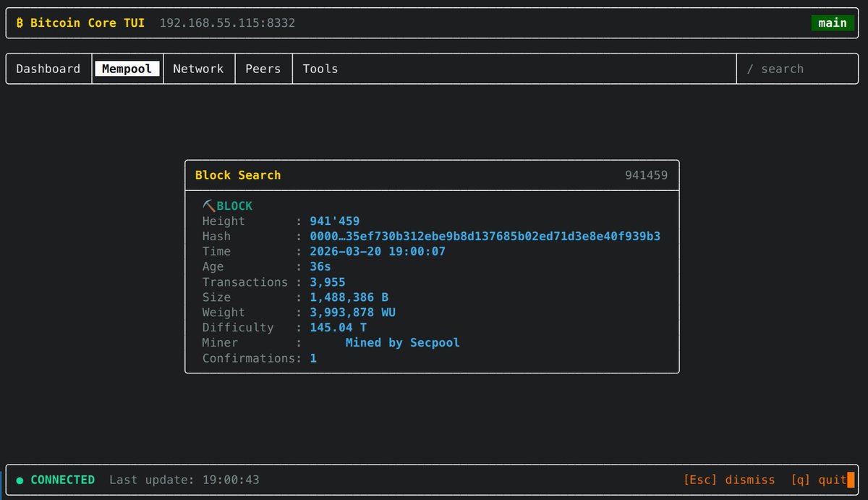Click the height value 941'459
Image resolution: width=868 pixels, height=500 pixels.
(335, 221)
